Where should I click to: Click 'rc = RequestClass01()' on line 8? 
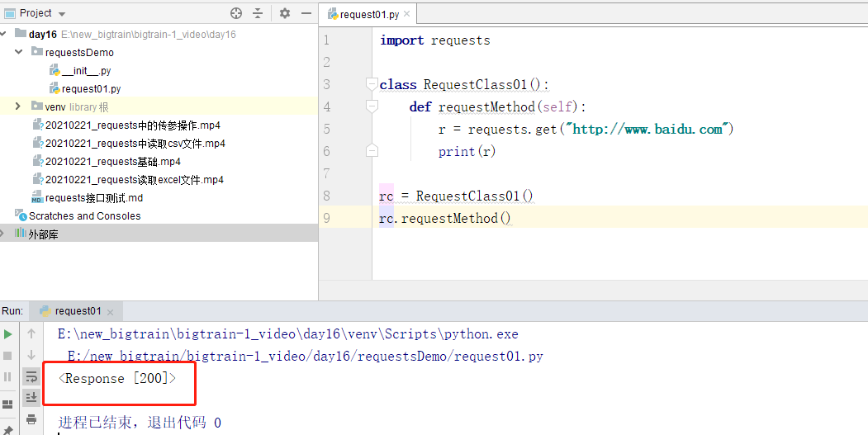(456, 196)
